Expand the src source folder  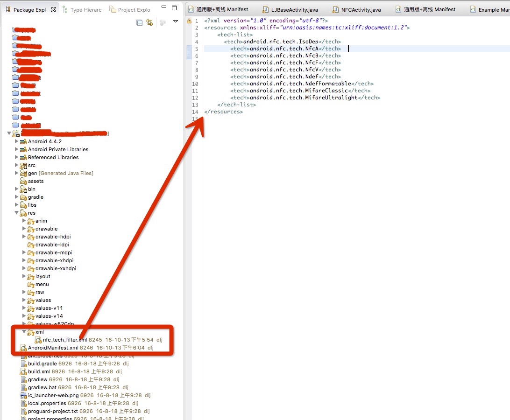[17, 165]
